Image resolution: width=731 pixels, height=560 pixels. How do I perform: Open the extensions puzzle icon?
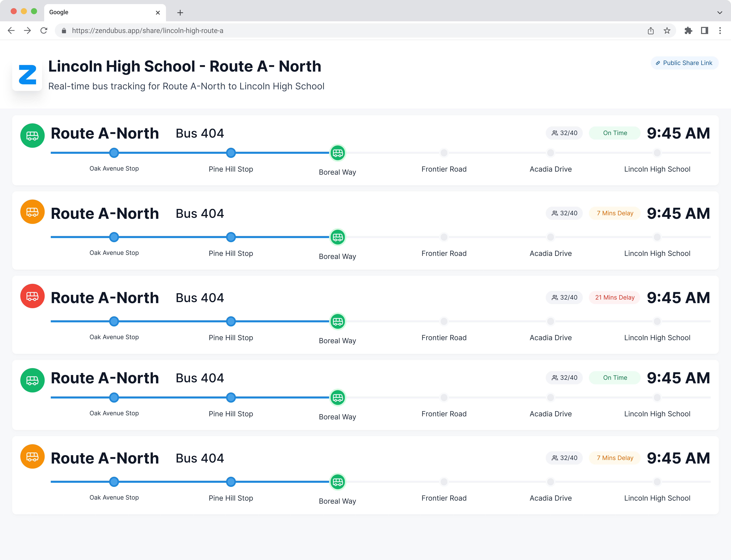(x=688, y=31)
